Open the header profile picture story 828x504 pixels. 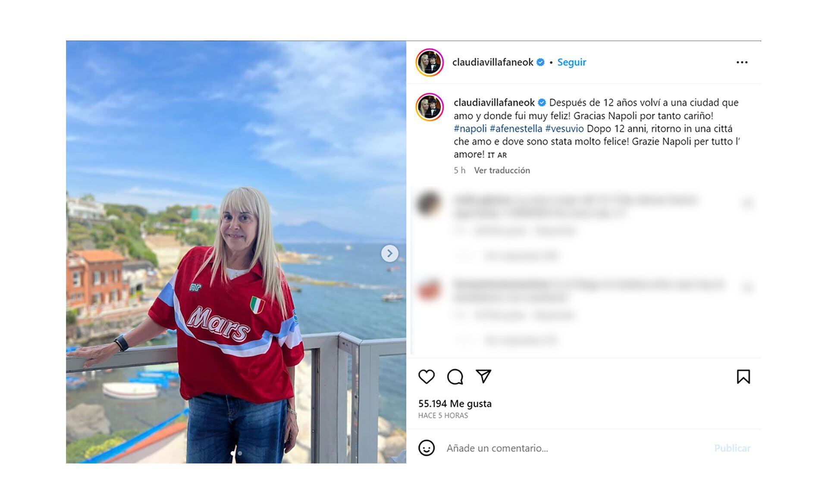(430, 63)
